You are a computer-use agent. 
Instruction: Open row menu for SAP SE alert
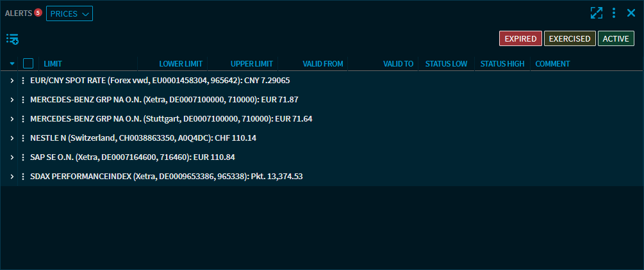coord(23,157)
